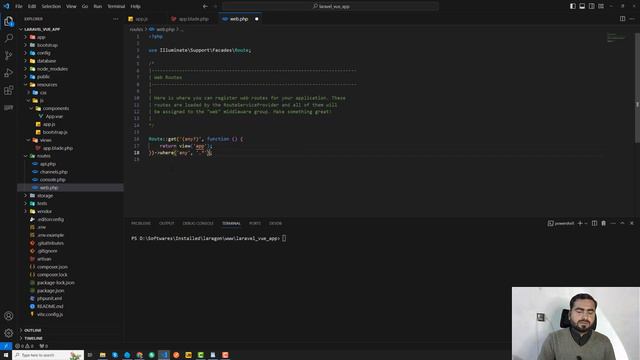Collapse the routes folder
The height and width of the screenshot is (360, 640).
(x=44, y=156)
